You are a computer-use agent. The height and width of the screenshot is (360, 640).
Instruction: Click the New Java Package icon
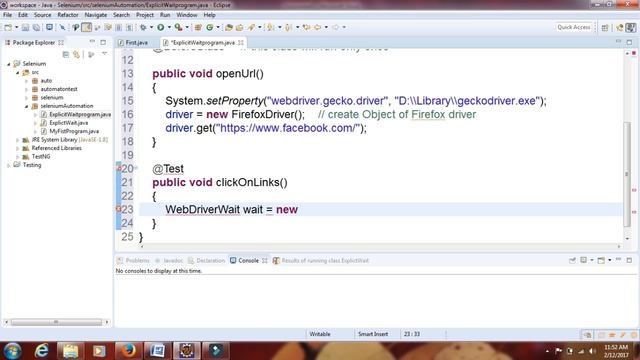click(x=198, y=27)
